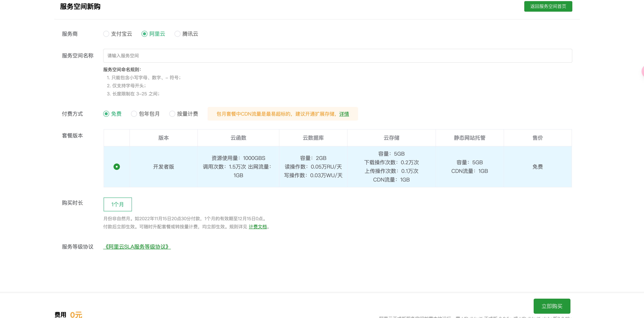This screenshot has width=644, height=318.
Task: Click the 售价 column header
Action: click(537, 138)
